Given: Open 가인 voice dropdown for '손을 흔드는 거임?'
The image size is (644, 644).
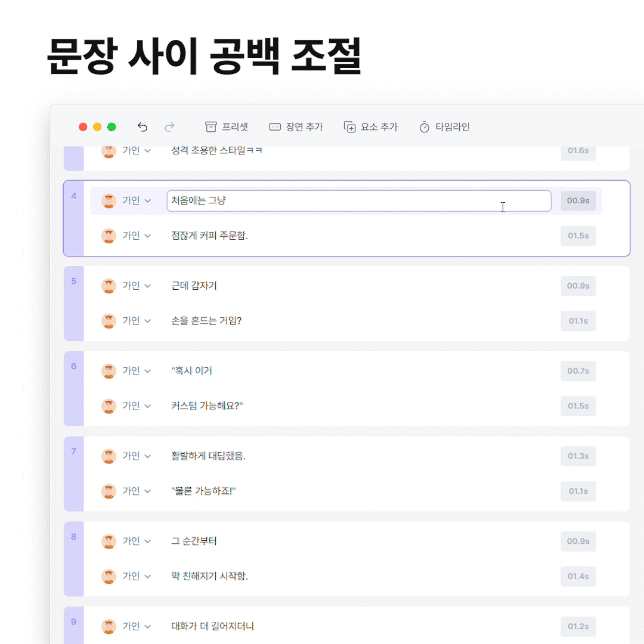Looking at the screenshot, I should [137, 321].
